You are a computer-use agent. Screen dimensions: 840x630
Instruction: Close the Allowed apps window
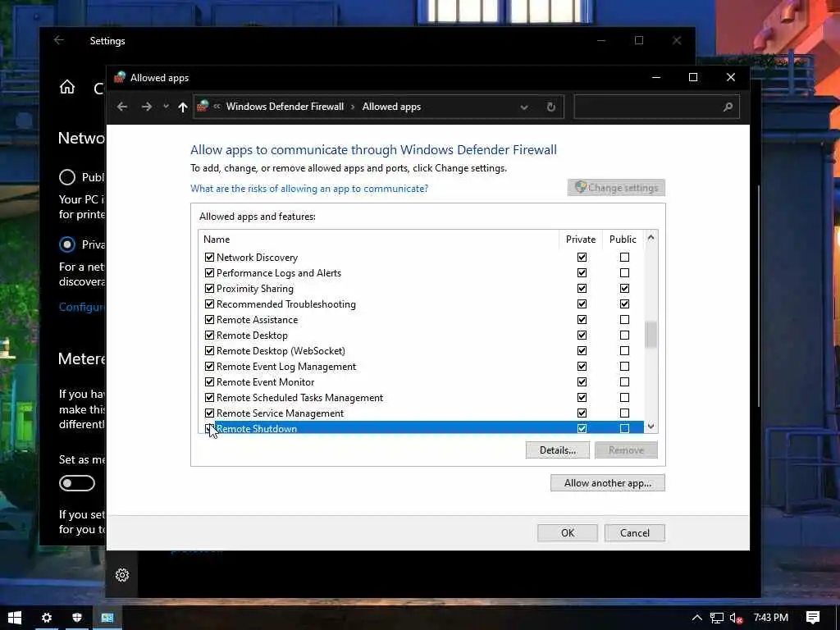pos(731,78)
